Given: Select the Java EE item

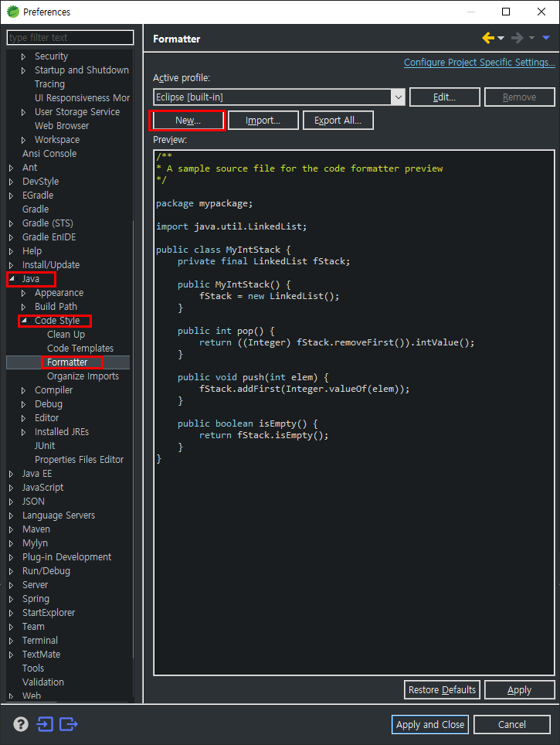Looking at the screenshot, I should (37, 474).
